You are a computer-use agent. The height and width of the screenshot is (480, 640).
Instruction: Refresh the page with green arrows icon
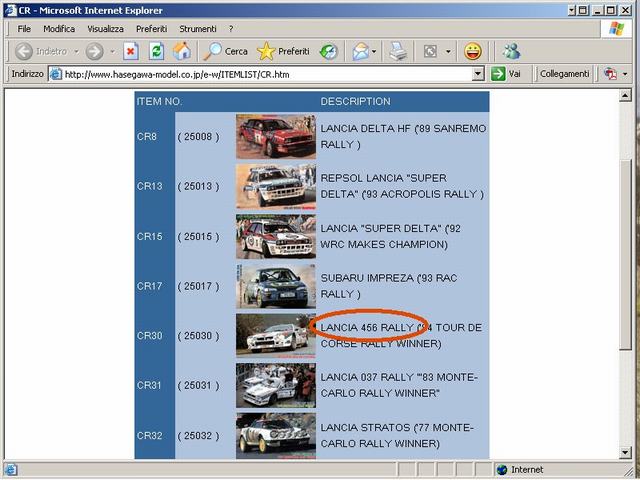[x=156, y=51]
